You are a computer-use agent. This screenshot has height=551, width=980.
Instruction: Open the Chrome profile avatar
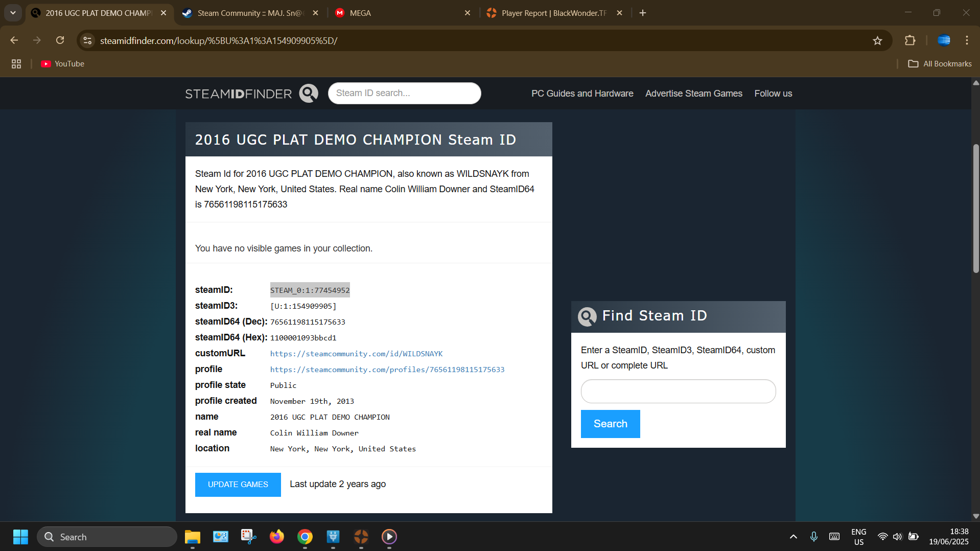point(944,40)
